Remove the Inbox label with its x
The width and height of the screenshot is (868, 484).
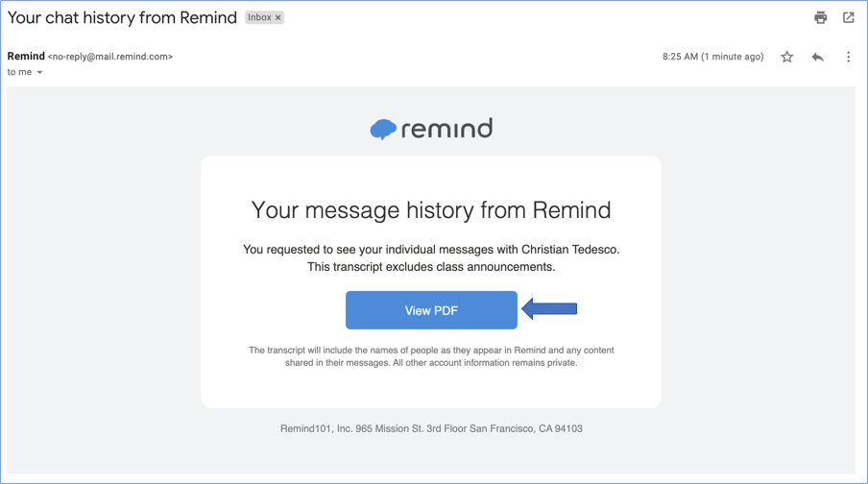click(278, 17)
